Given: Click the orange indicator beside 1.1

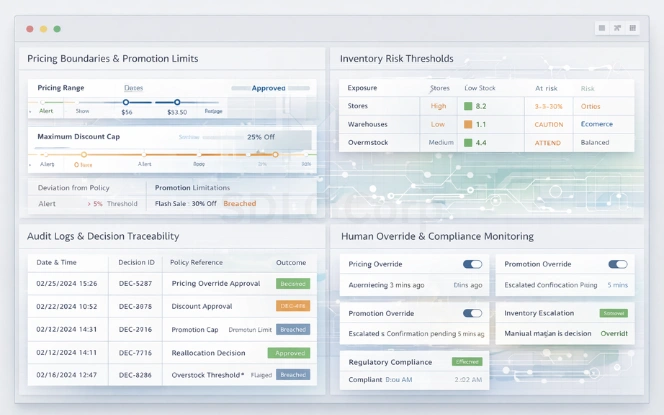Looking at the screenshot, I should [468, 124].
